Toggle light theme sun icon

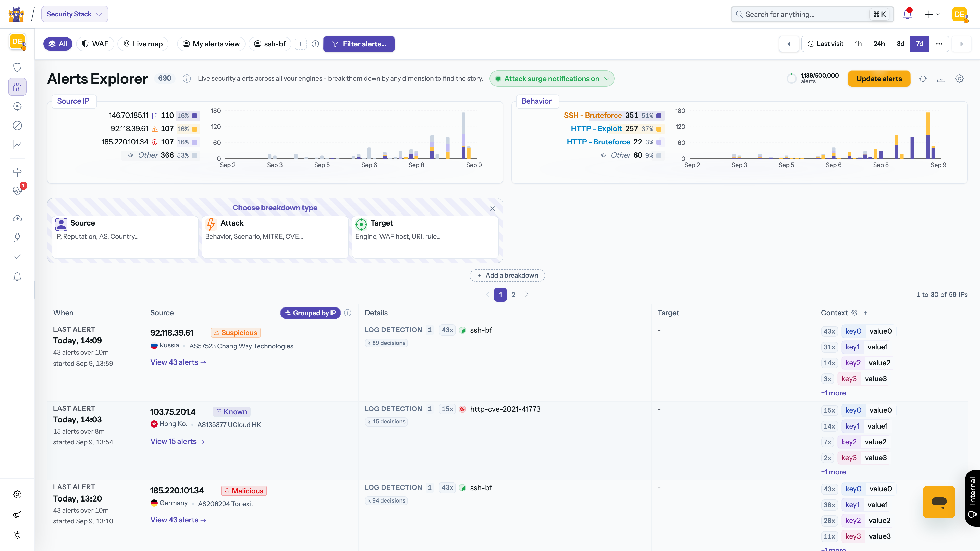point(17,535)
